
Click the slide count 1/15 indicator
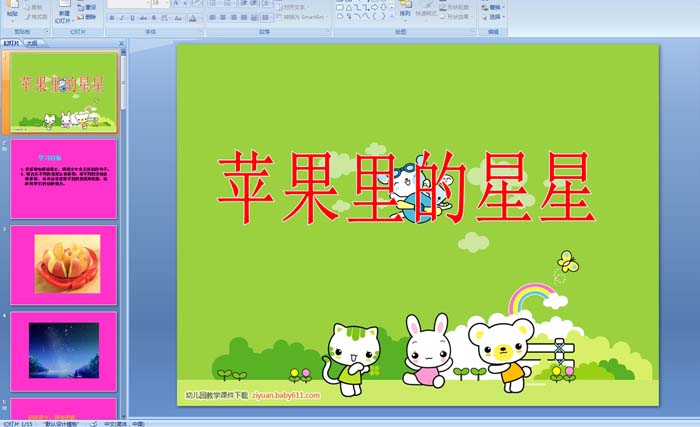click(18, 424)
